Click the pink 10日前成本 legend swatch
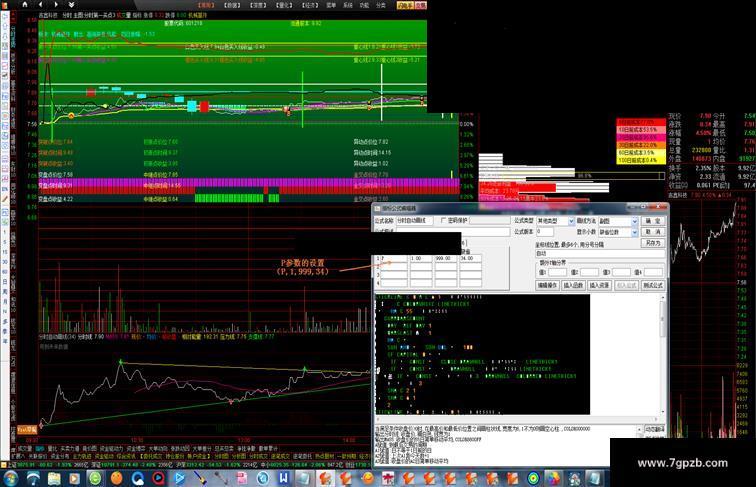The height and width of the screenshot is (487, 756). click(641, 130)
